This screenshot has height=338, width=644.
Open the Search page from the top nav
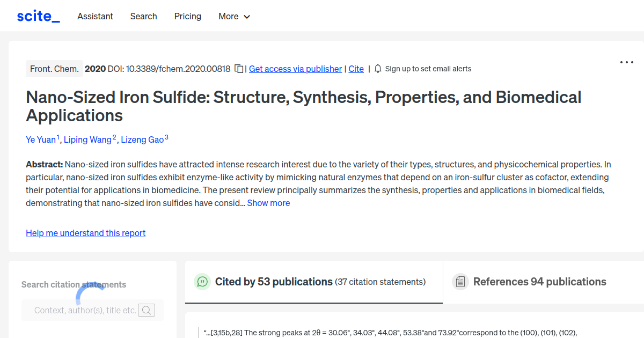click(143, 17)
